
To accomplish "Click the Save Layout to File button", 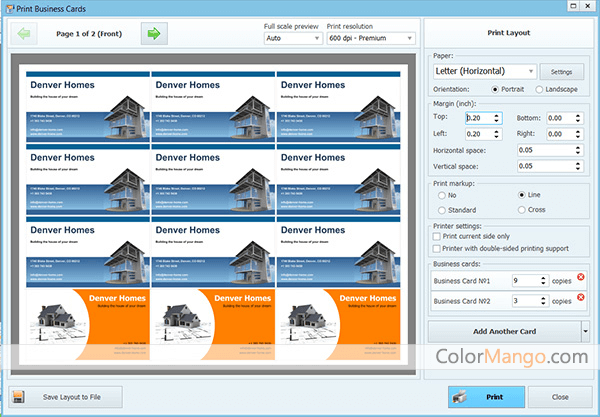I will tap(66, 397).
